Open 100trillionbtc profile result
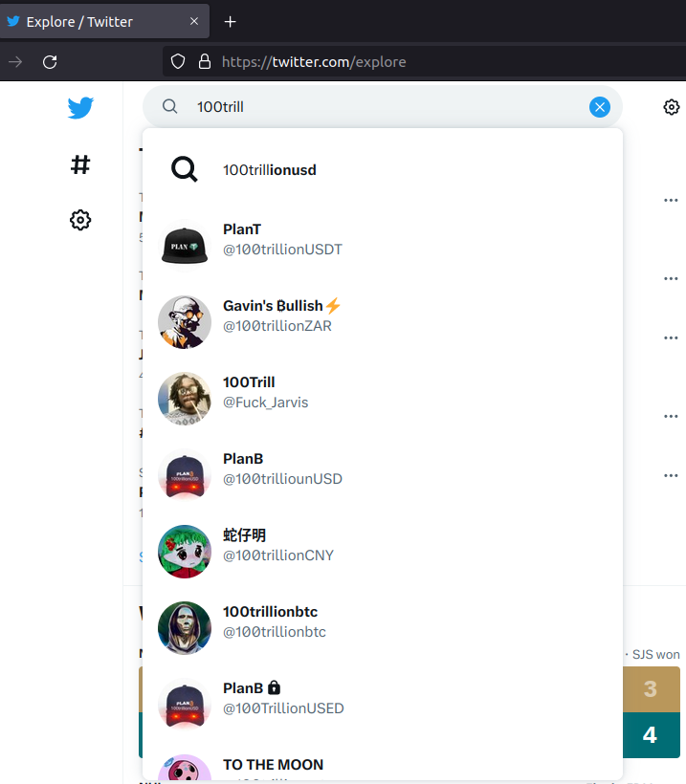Screen dimensions: 686x784 [x=383, y=628]
